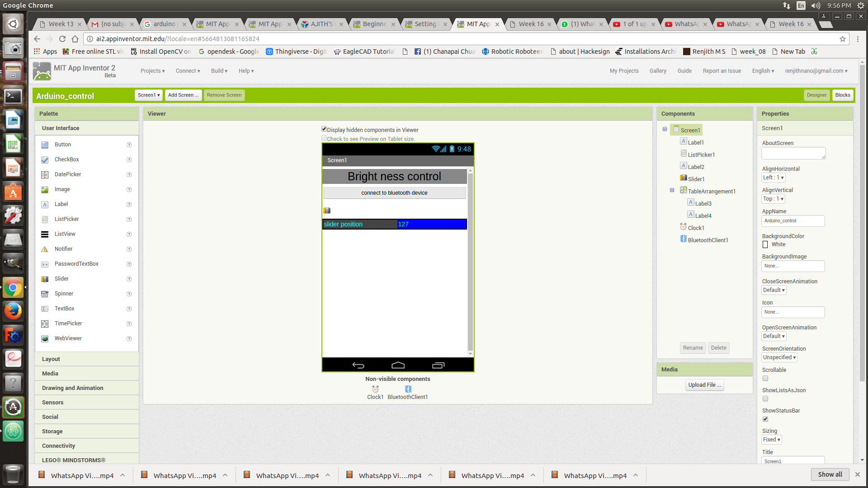
Task: Open Trash in Ubuntu dock
Action: (x=13, y=474)
